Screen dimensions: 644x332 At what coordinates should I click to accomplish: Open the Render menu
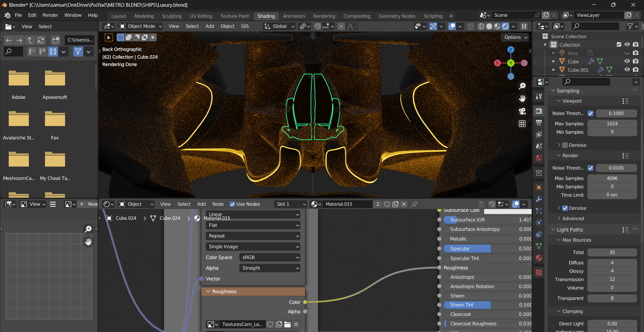click(50, 15)
